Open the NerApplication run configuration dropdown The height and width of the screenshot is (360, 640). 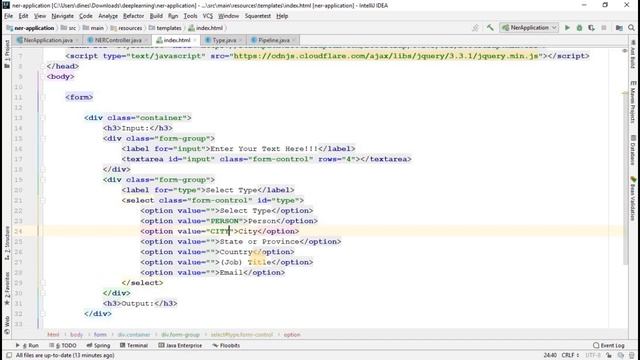click(x=529, y=28)
